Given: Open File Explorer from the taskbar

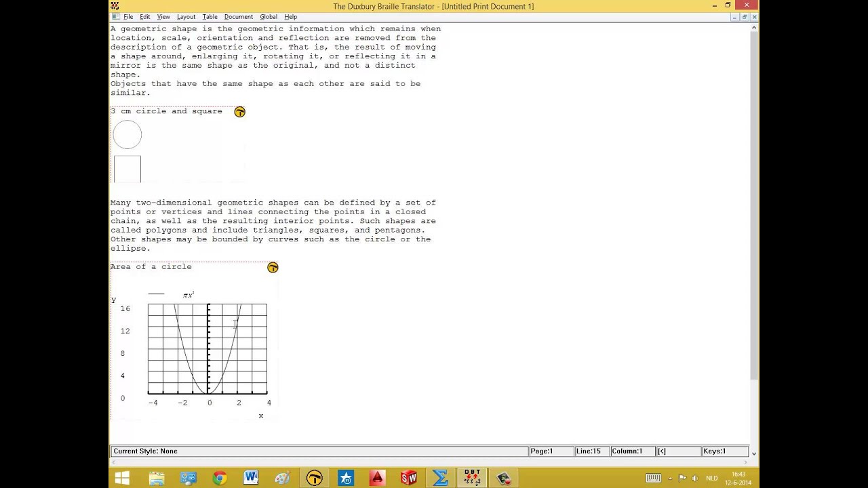Looking at the screenshot, I should [156, 478].
